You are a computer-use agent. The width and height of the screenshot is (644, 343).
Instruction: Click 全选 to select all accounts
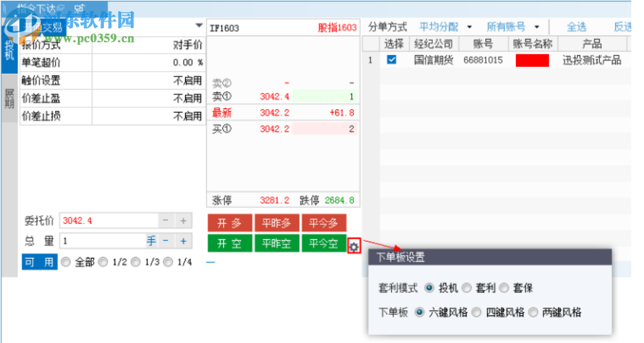[576, 27]
